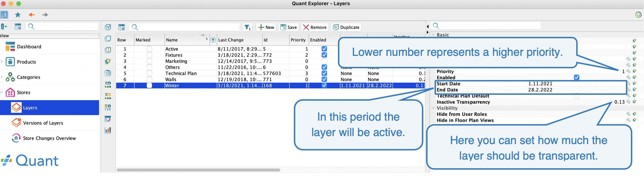
Task: Collapse the Basic properties section
Action: pos(433,35)
